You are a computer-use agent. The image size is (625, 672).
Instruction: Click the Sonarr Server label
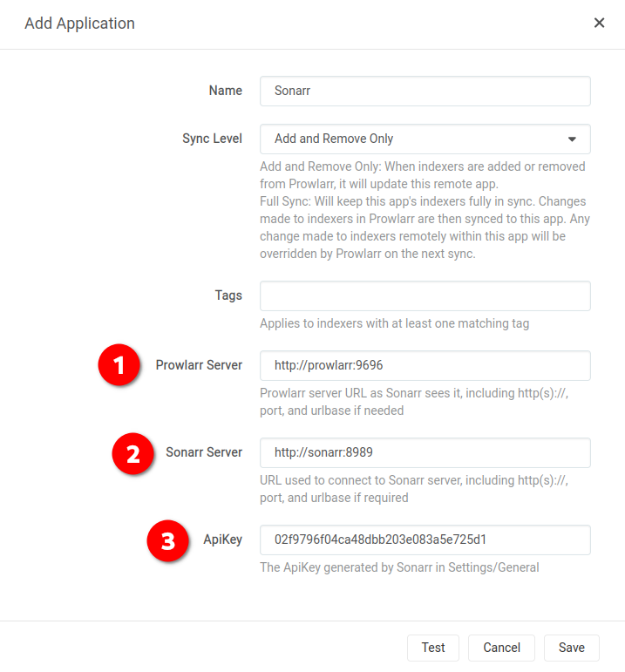[x=204, y=452]
